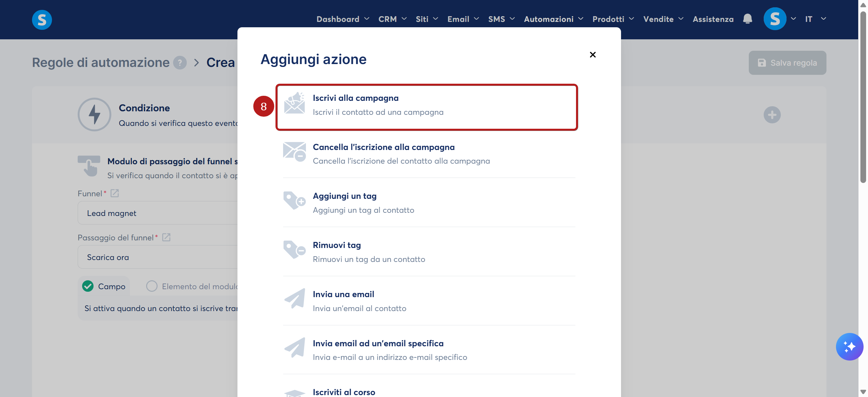
Task: Select the Elemento del modulo radio option
Action: [x=152, y=286]
